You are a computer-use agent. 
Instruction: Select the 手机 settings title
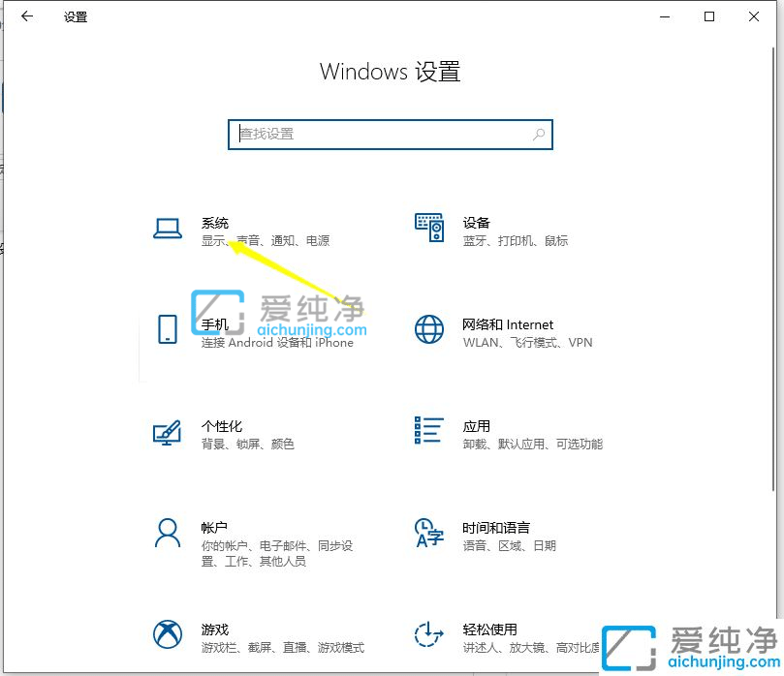click(x=215, y=324)
